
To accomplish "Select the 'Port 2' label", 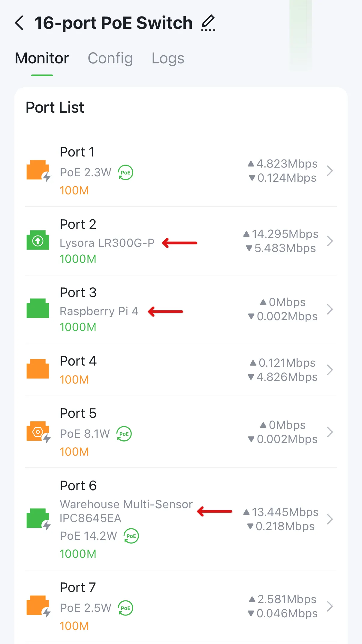I will pyautogui.click(x=78, y=224).
